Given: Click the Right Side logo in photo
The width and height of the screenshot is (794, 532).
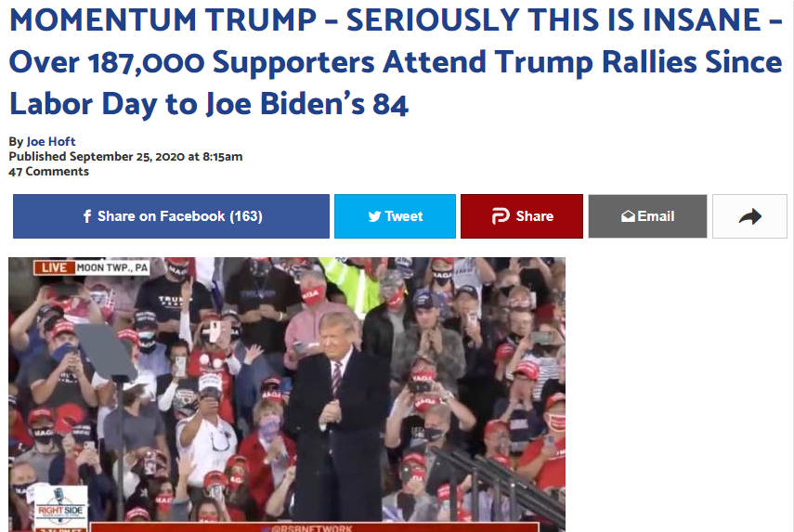Looking at the screenshot, I should [x=60, y=506].
